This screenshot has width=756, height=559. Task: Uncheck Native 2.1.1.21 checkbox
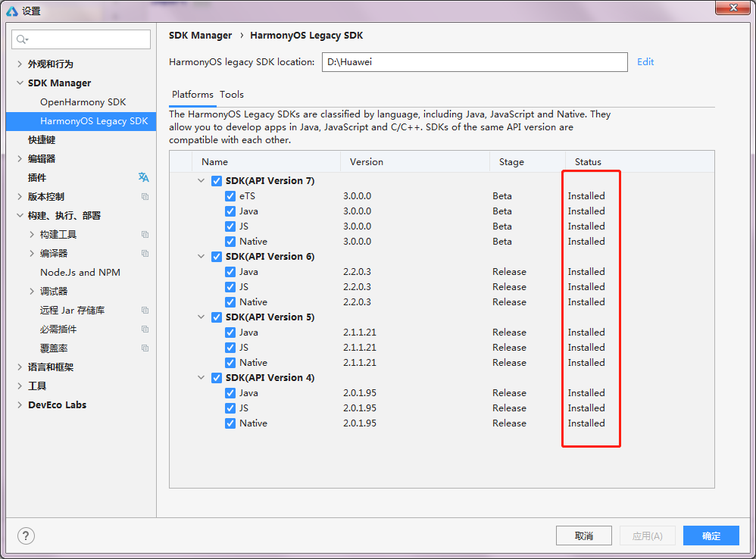pyautogui.click(x=230, y=363)
